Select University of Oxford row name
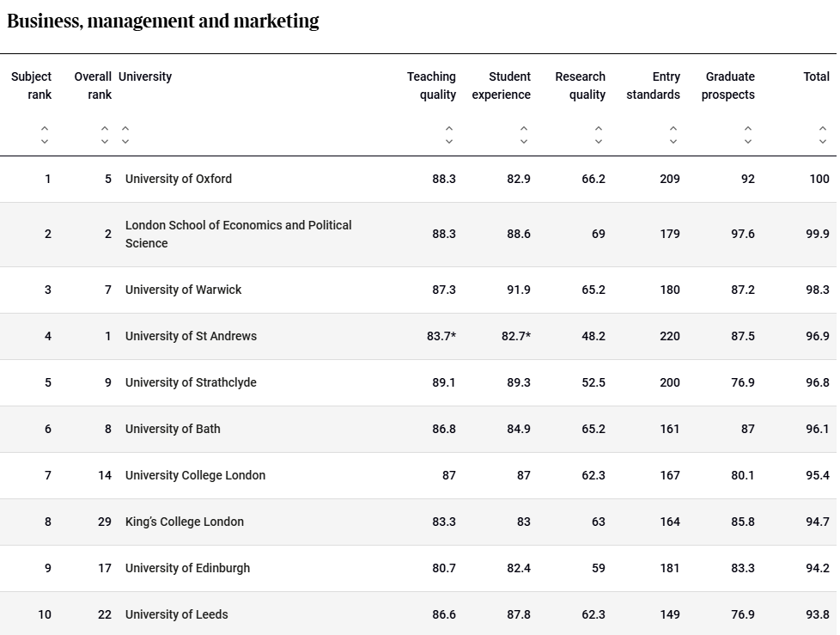The width and height of the screenshot is (840, 635). (x=179, y=179)
